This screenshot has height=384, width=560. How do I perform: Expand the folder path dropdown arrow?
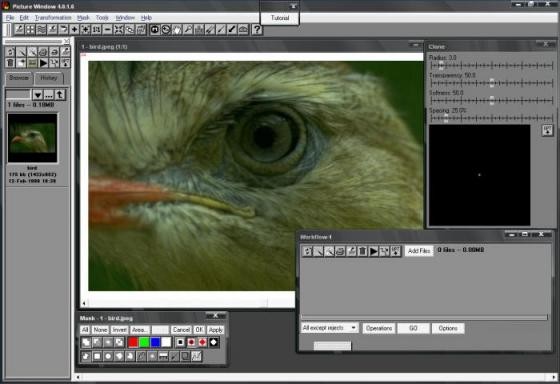point(38,95)
